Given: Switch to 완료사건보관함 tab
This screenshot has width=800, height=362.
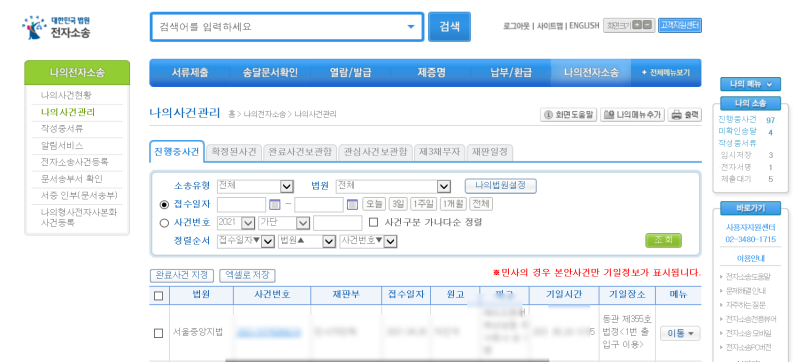Looking at the screenshot, I should (x=300, y=152).
